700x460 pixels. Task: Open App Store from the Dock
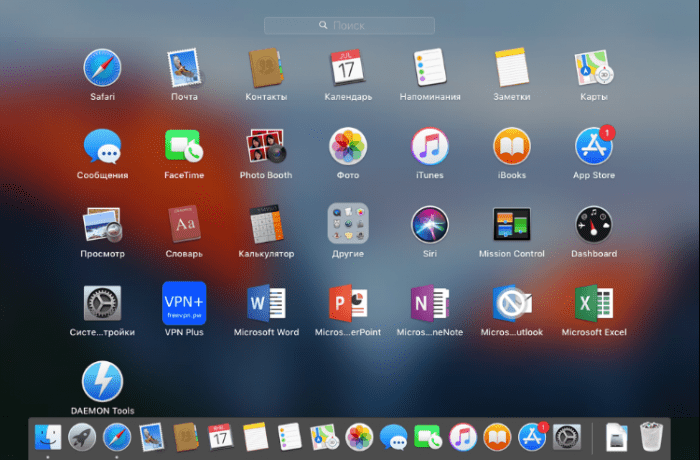click(532, 437)
